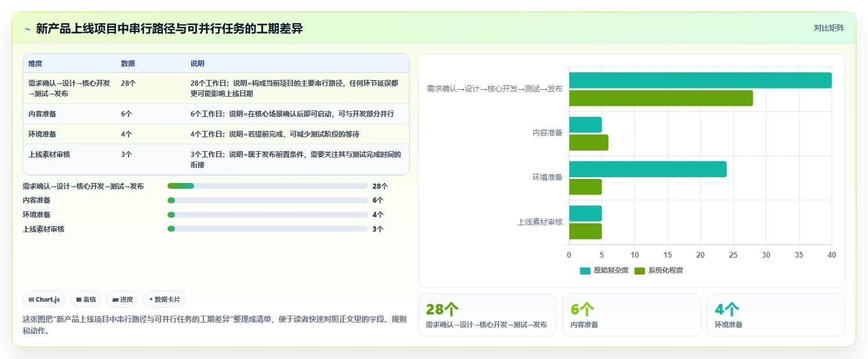This screenshot has height=359, width=868.
Task: Click the 4个 环境准备 data card
Action: point(776,315)
